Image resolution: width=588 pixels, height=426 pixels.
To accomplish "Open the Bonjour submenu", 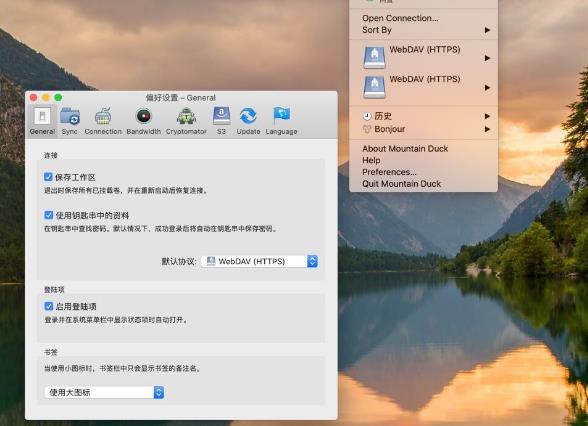I will (424, 129).
